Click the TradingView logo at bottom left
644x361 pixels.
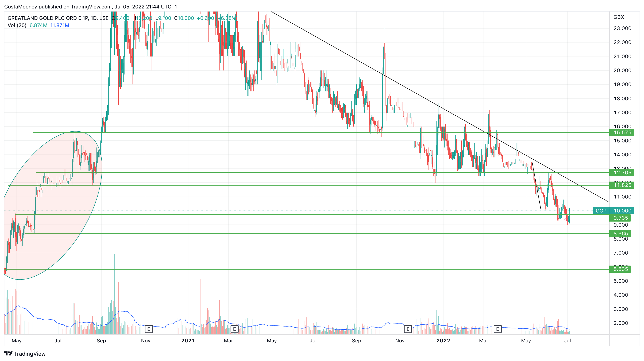click(25, 354)
